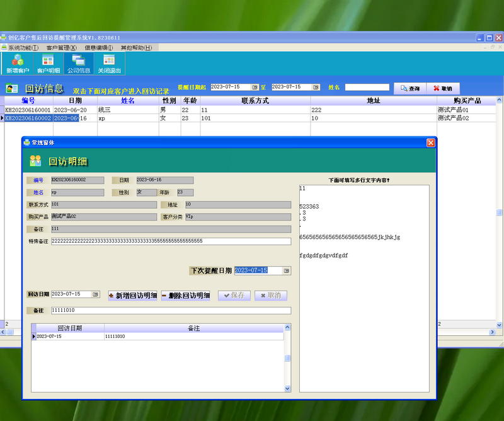
Task: Click 回访日期 column header in detail grid
Action: (70, 328)
